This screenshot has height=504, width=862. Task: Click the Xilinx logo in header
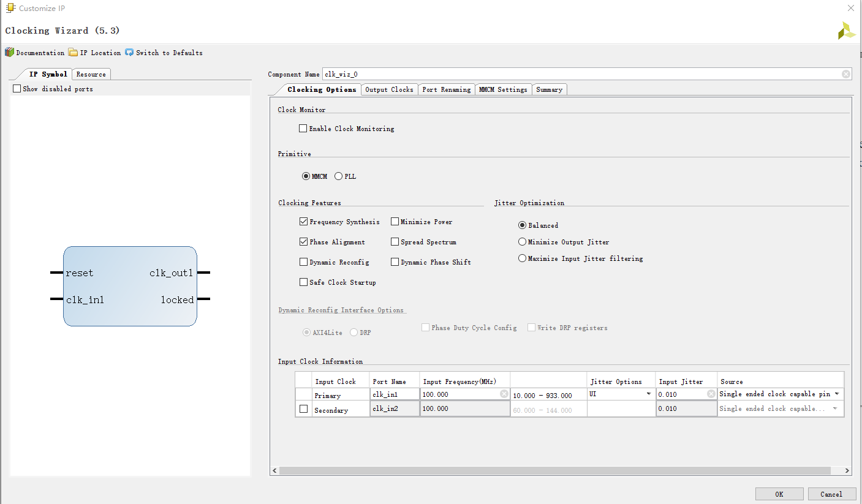pyautogui.click(x=847, y=31)
